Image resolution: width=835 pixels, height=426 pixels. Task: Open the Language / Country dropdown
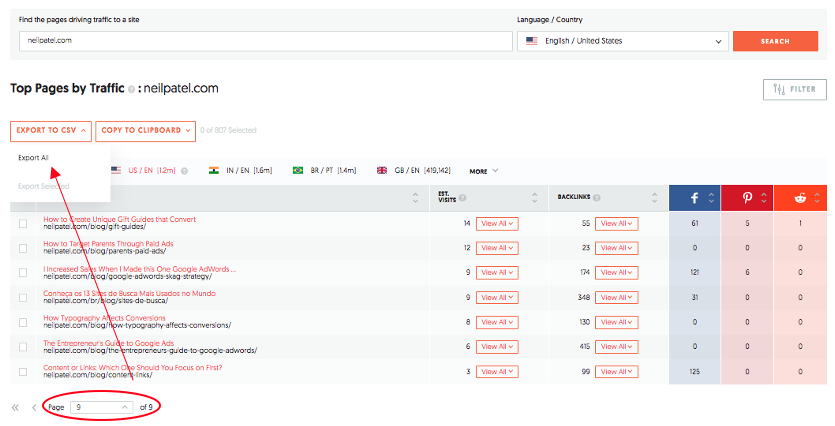point(622,41)
